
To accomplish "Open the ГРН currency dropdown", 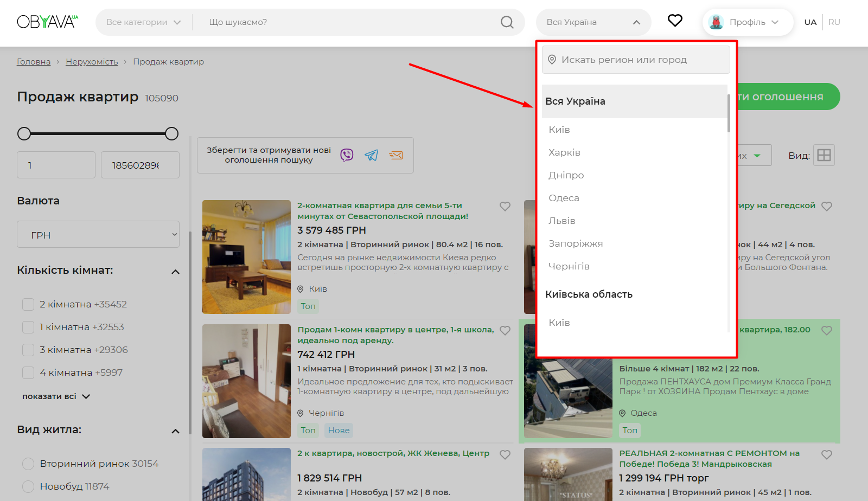I will [x=98, y=234].
